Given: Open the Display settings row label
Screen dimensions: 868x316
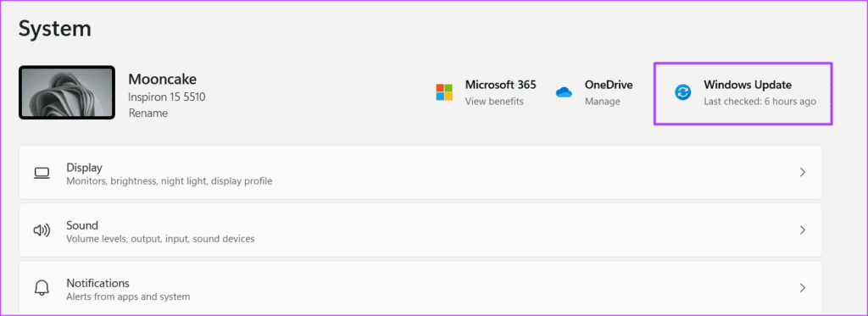Looking at the screenshot, I should tap(84, 167).
